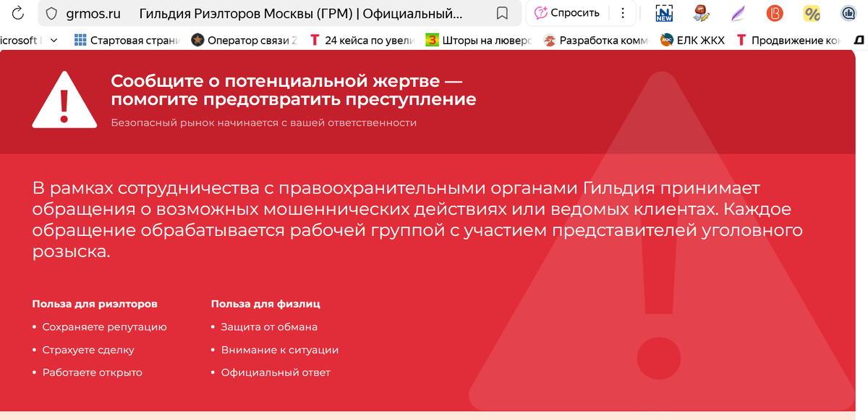This screenshot has height=420, width=868.
Task: Open the Разработка комм bookmark
Action: tap(596, 41)
